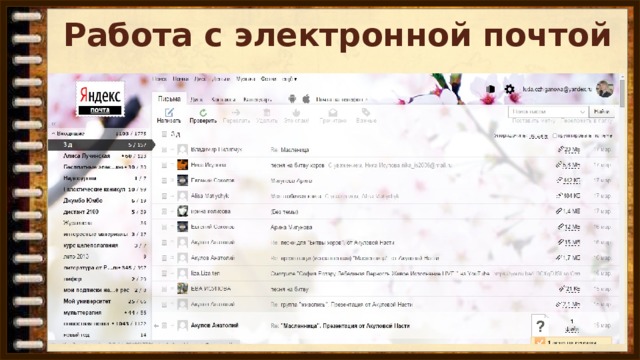Screen dimensions: 640x360
Task: Check the (Без темы) message checkbox
Action: coord(164,211)
